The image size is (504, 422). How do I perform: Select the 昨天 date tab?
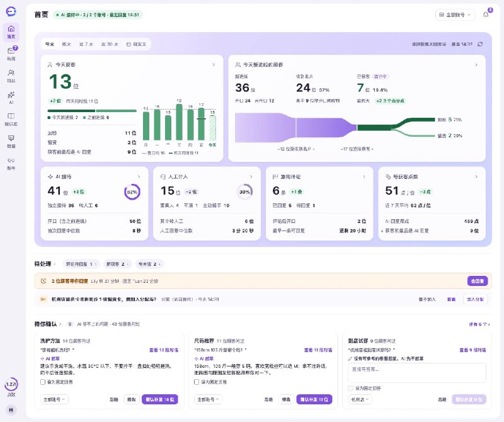click(x=66, y=44)
